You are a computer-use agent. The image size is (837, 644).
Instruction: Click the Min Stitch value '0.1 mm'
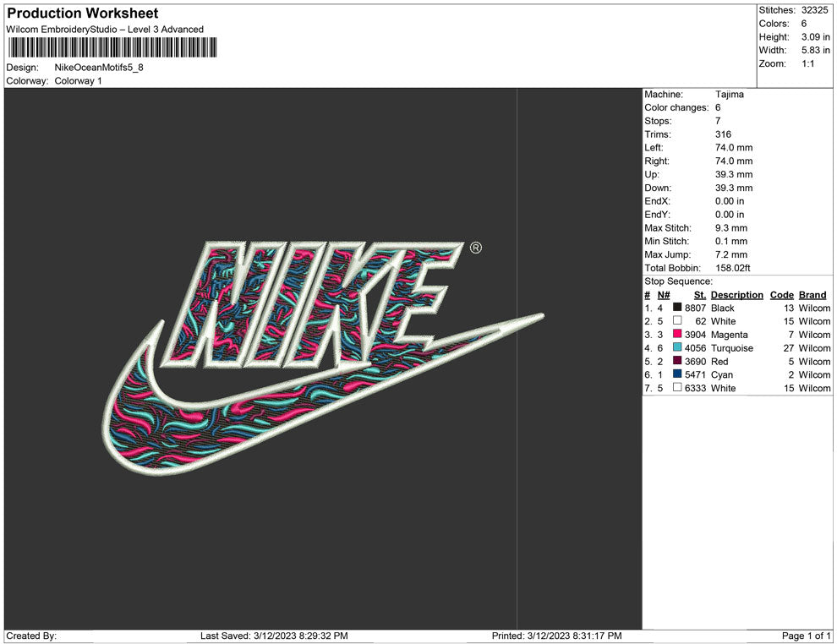(x=731, y=241)
